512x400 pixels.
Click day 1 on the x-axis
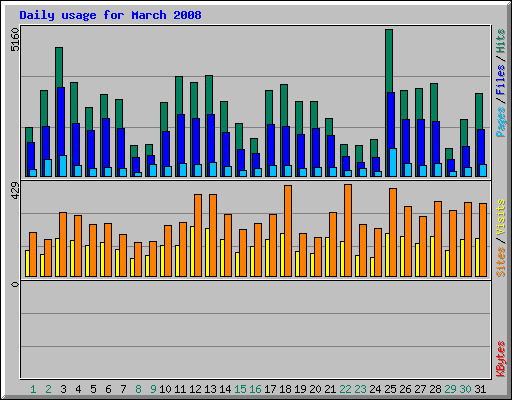coord(33,389)
